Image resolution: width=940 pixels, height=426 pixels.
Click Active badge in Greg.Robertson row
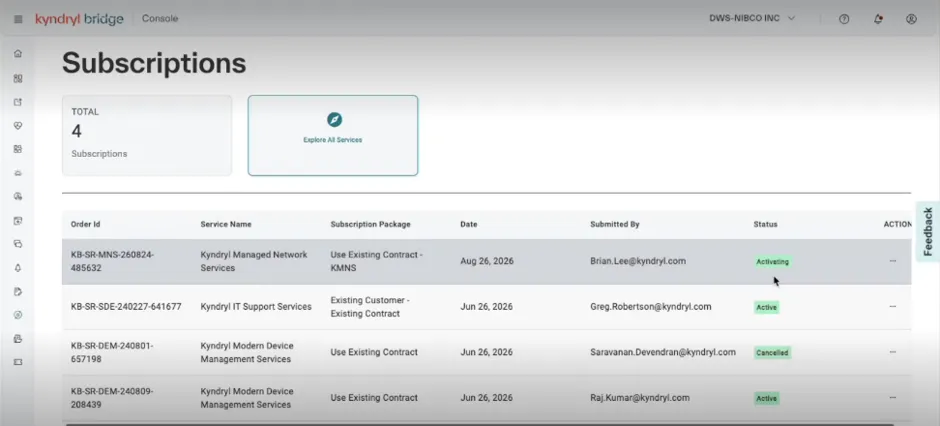tap(767, 307)
